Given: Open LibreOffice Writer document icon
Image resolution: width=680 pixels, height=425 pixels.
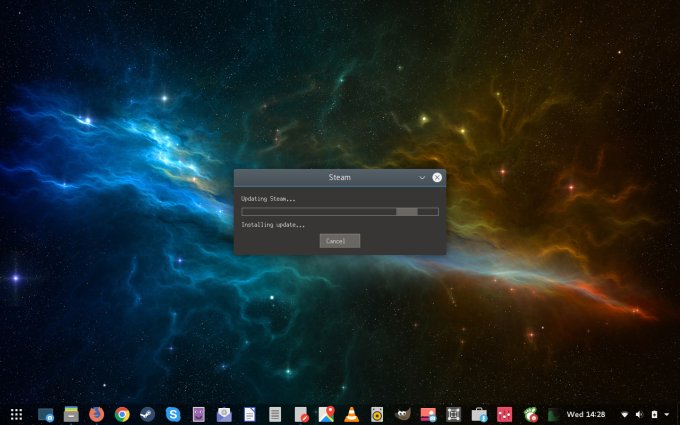Looking at the screenshot, I should 250,415.
